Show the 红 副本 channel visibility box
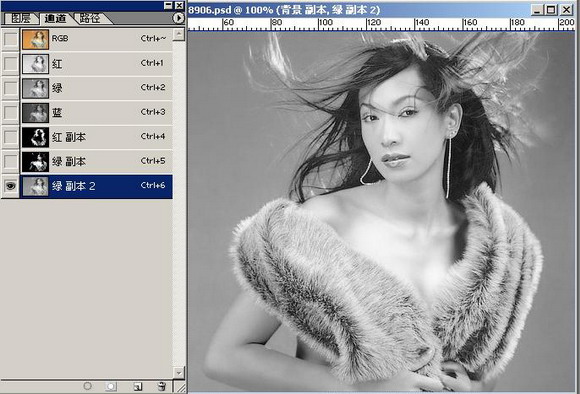Image resolution: width=580 pixels, height=394 pixels. click(x=10, y=137)
